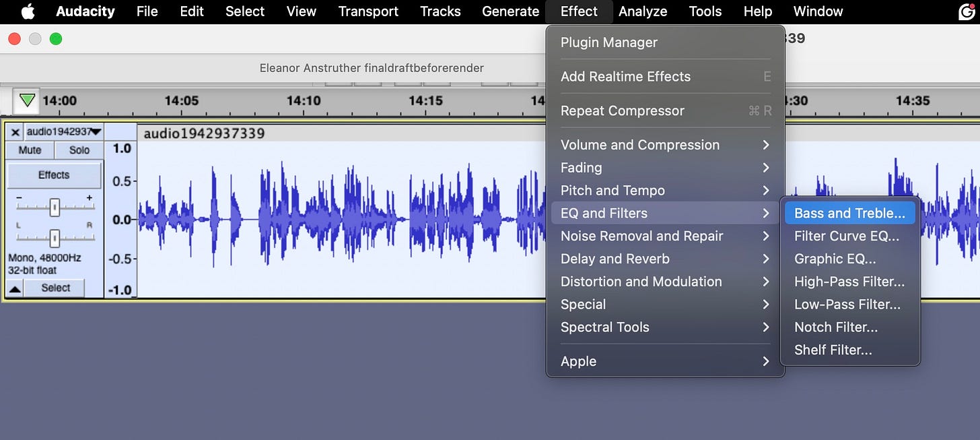Open the Window menu
980x440 pixels.
[818, 11]
